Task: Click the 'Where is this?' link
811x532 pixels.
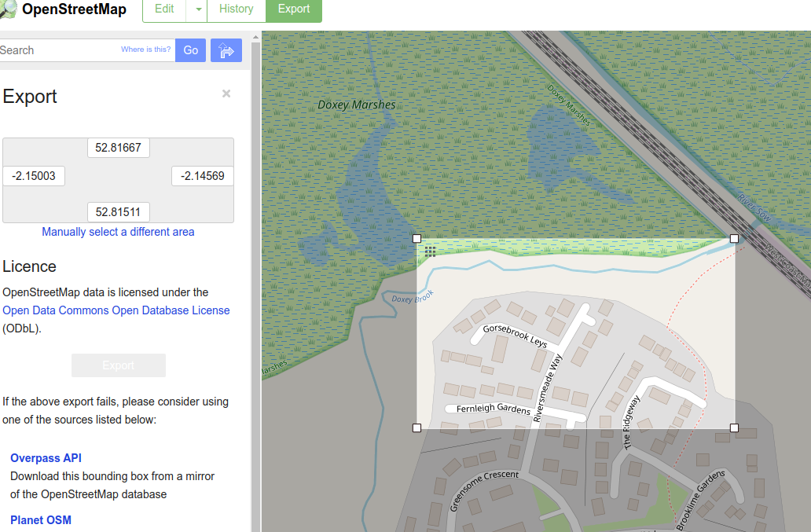Action: point(146,50)
